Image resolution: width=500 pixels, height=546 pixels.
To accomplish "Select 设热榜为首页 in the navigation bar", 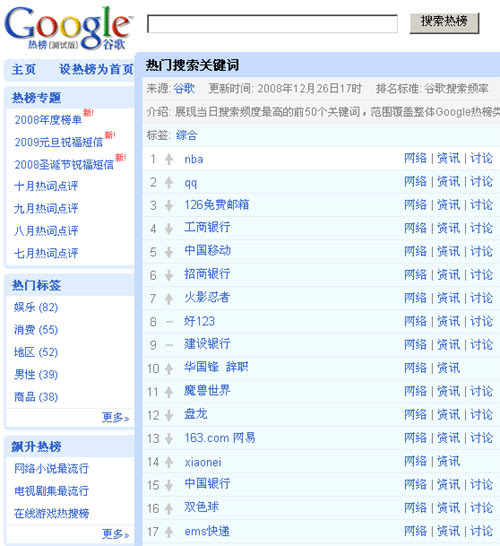I will pyautogui.click(x=96, y=69).
